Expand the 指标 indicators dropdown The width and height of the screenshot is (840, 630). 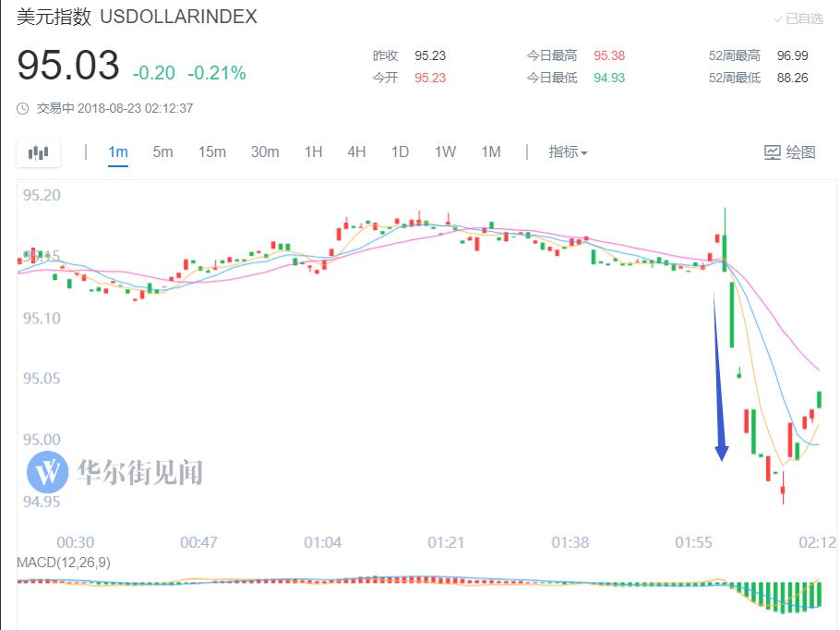[x=568, y=151]
